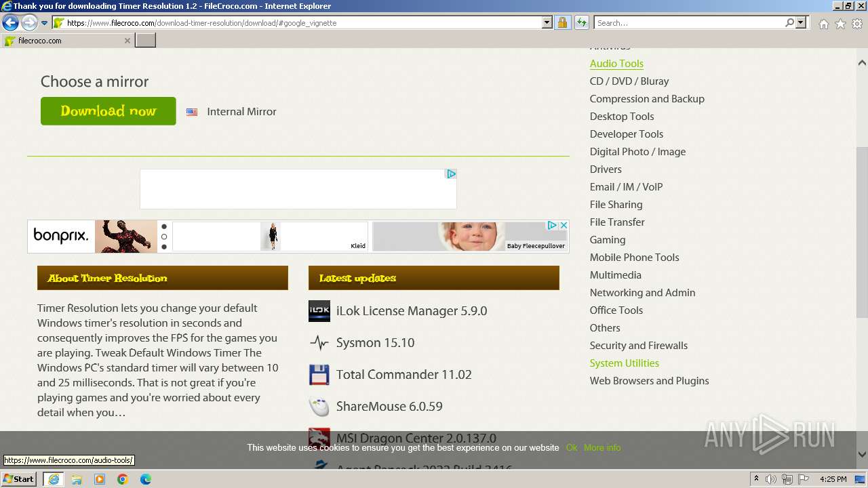868x488 pixels.
Task: Click the iLok License Manager icon
Action: [x=319, y=311]
